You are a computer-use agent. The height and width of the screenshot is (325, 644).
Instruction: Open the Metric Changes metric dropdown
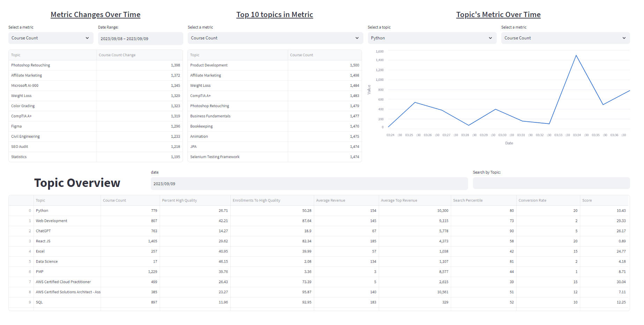51,38
